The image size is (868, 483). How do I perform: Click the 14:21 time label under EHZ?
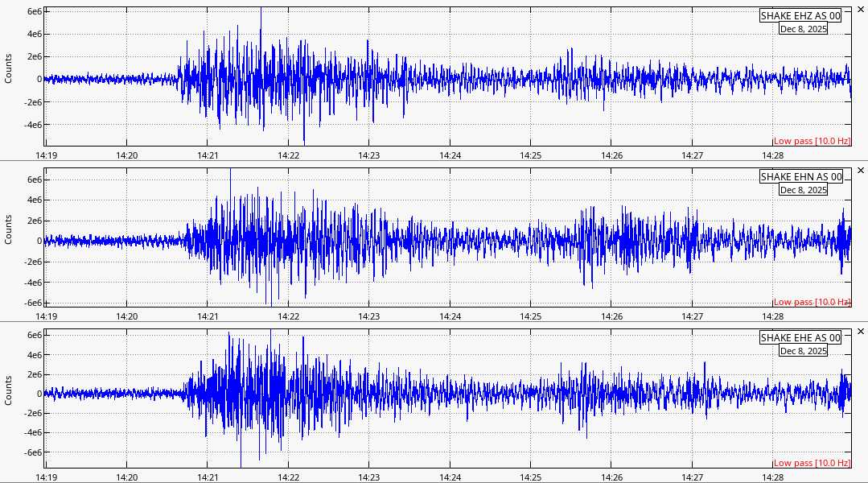coord(208,155)
